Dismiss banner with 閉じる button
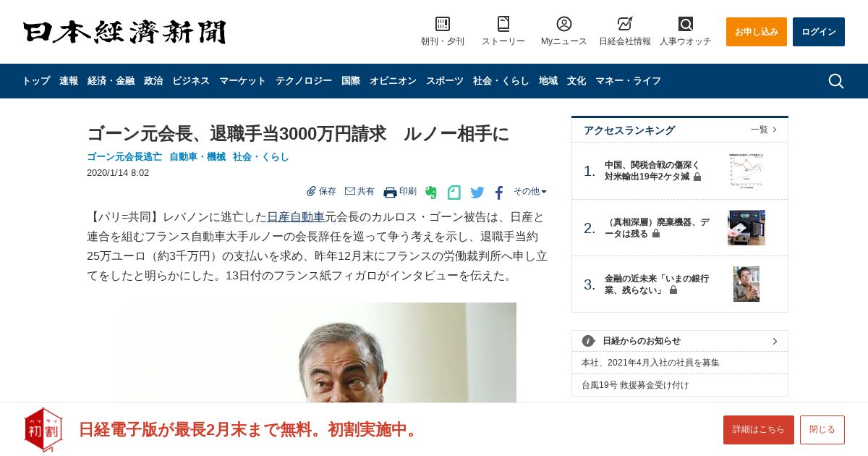This screenshot has height=456, width=868. tap(822, 430)
